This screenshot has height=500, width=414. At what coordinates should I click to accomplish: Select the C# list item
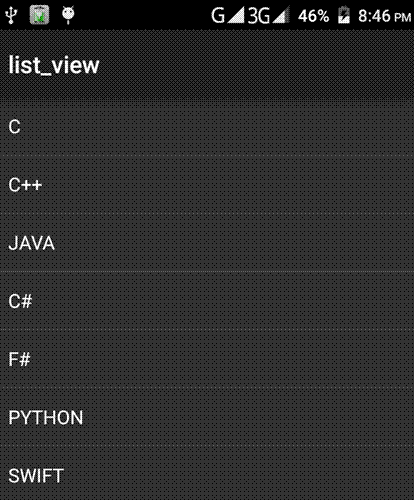click(207, 301)
